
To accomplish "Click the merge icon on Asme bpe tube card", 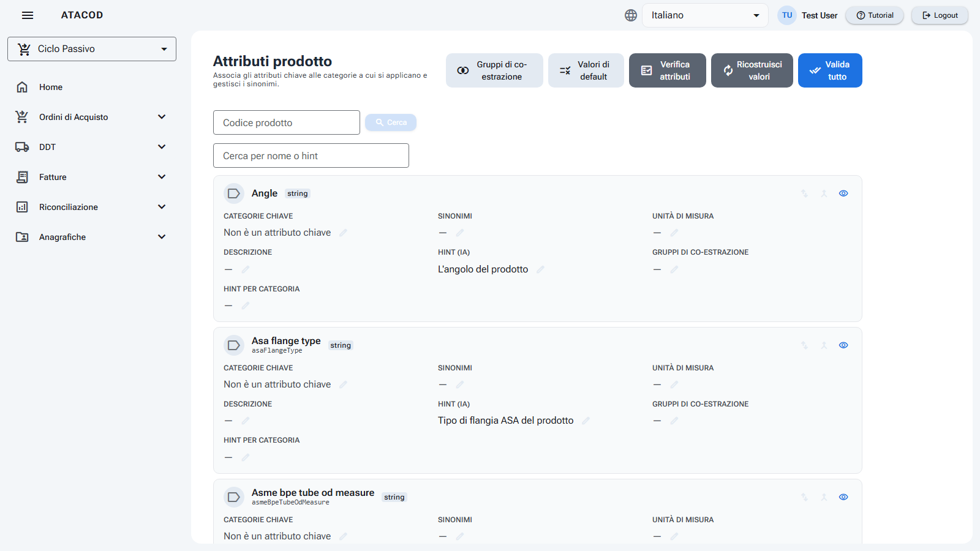I will (x=824, y=497).
